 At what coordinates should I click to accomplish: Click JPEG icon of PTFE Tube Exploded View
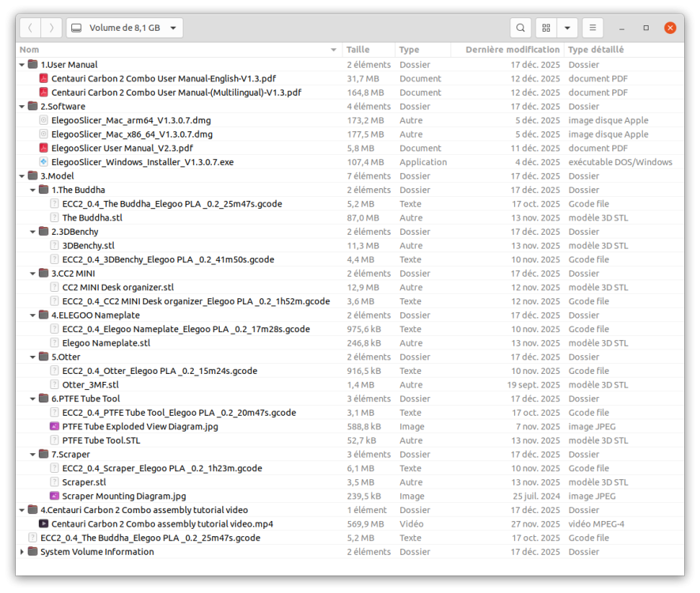click(x=54, y=426)
